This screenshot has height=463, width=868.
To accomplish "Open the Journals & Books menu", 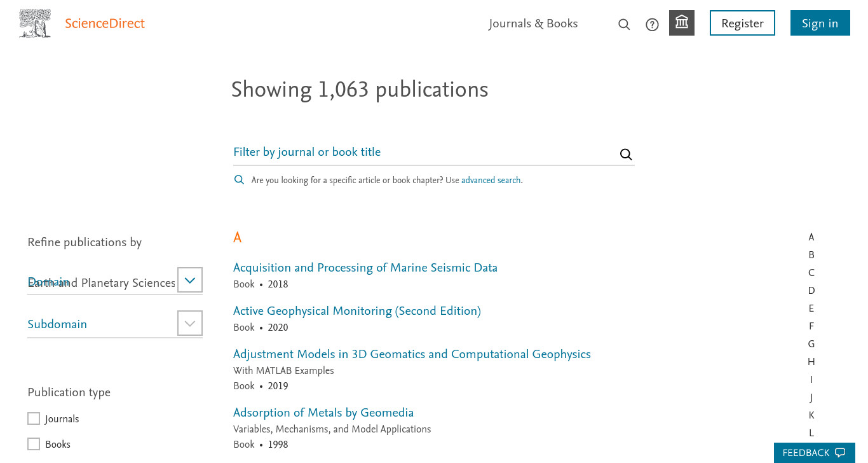I will click(533, 24).
